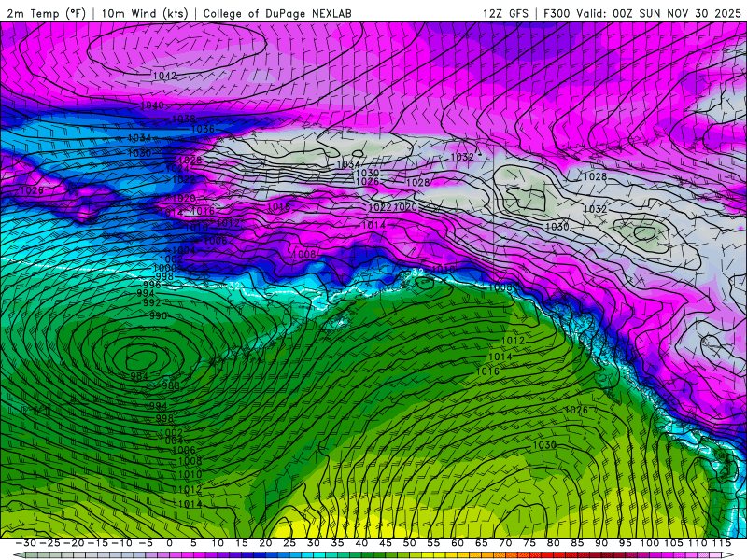The height and width of the screenshot is (560, 747).
Task: Click the 15 value on the temperature scale
Action: pyautogui.click(x=242, y=543)
